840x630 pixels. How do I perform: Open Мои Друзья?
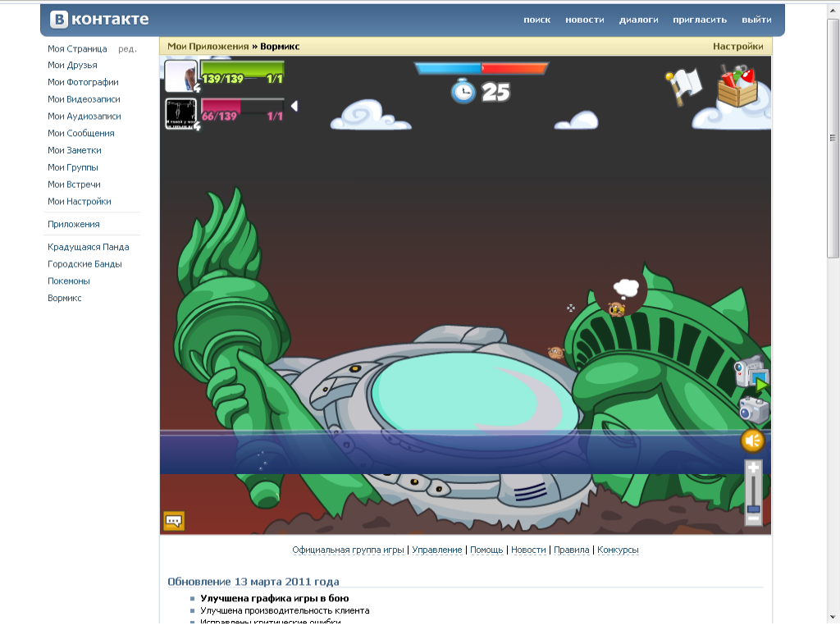tap(72, 65)
